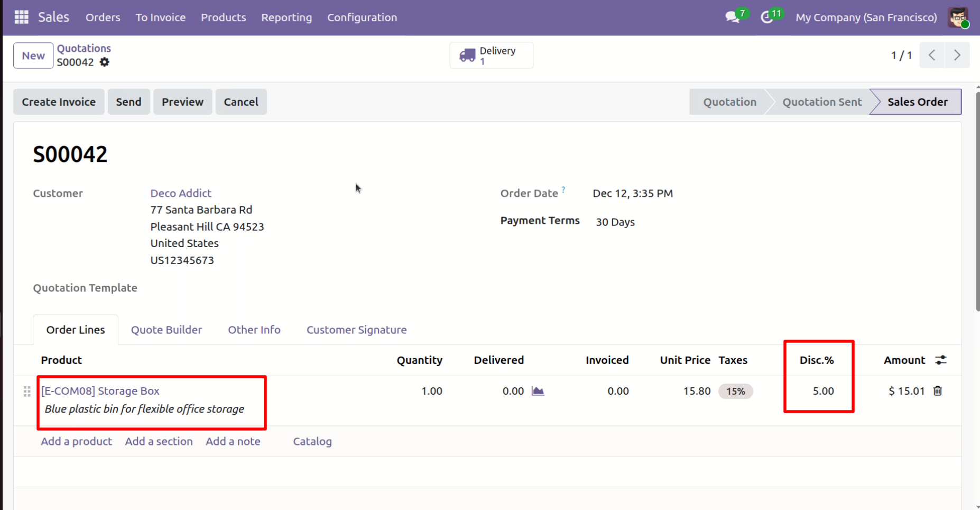980x510 pixels.
Task: Open the apps grid menu icon
Action: click(x=22, y=17)
